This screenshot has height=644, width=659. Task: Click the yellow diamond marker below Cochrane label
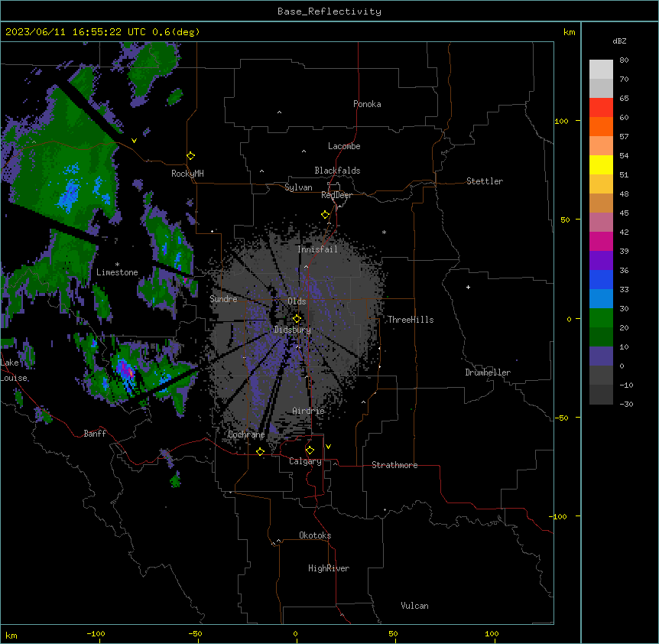[260, 451]
